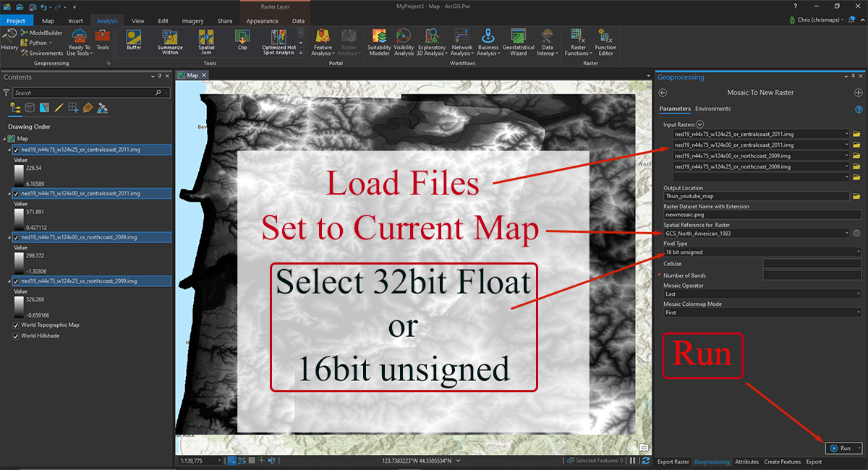Launch the Geostatistical Wizard
This screenshot has width=868, height=470.
tap(519, 42)
